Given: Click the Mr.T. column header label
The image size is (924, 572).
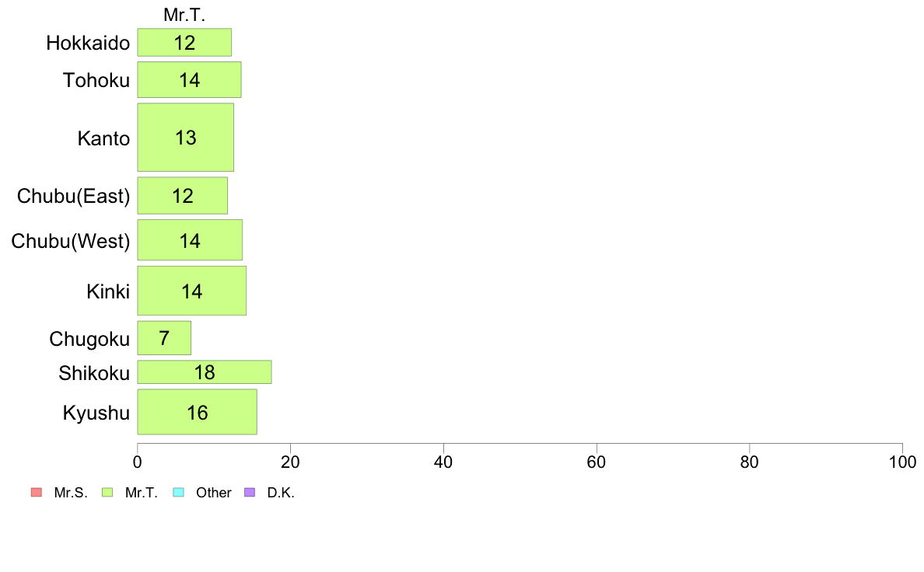Looking at the screenshot, I should tap(184, 15).
